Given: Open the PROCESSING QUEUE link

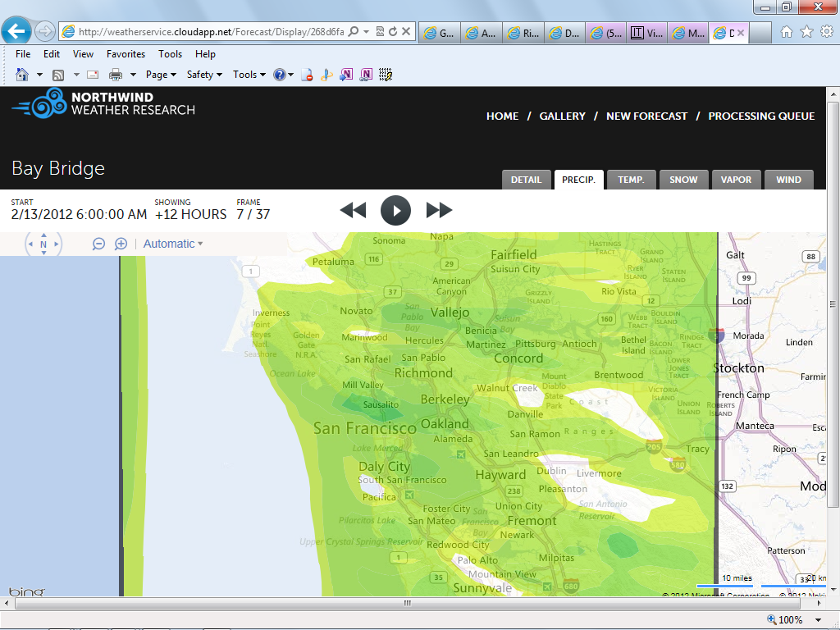Looking at the screenshot, I should 761,116.
